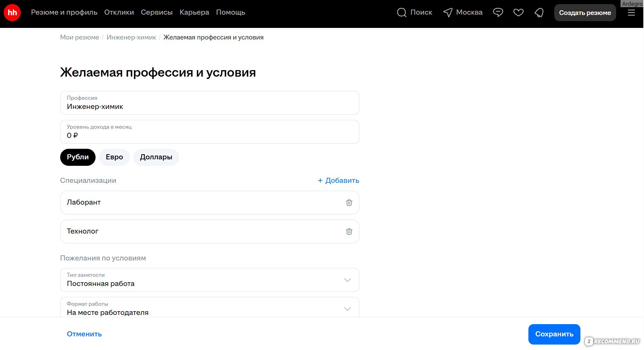This screenshot has height=350, width=644.
Task: Open the notifications bell icon
Action: click(539, 13)
